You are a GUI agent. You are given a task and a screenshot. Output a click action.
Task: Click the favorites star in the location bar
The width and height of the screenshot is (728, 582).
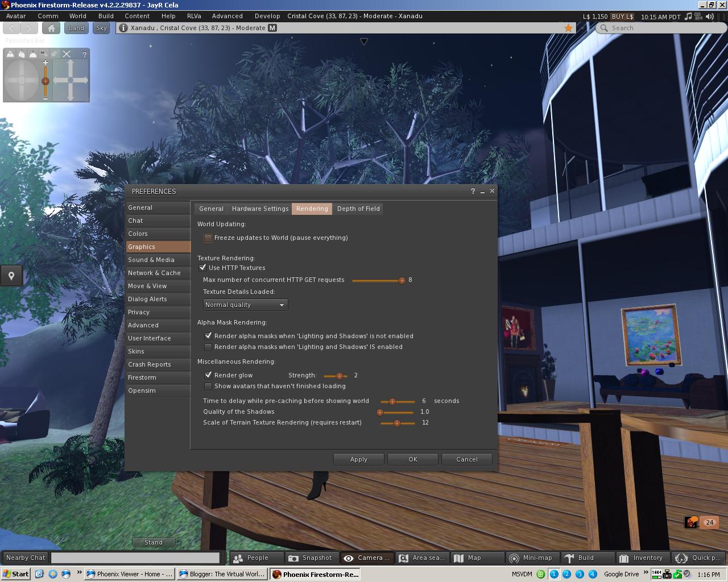pos(568,28)
